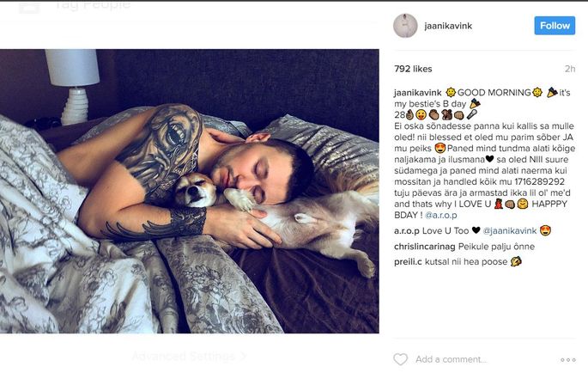Click the 2h post timestamp
588x379 pixels.
coord(570,69)
